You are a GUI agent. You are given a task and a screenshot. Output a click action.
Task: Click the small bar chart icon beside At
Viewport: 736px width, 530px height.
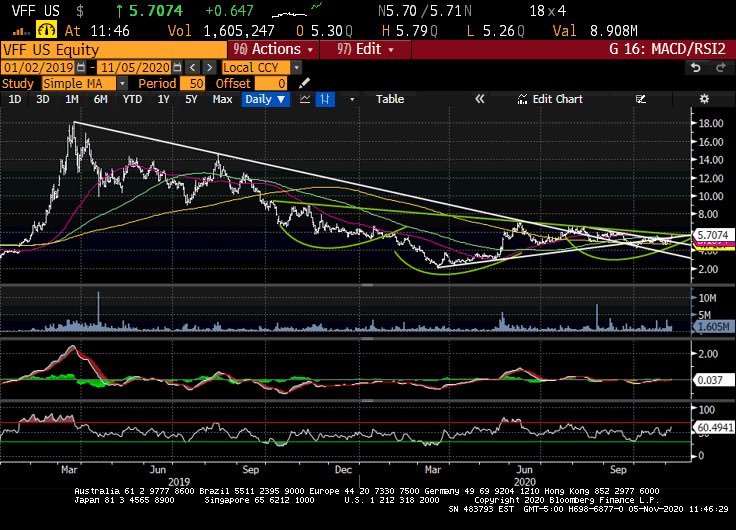tap(20, 31)
